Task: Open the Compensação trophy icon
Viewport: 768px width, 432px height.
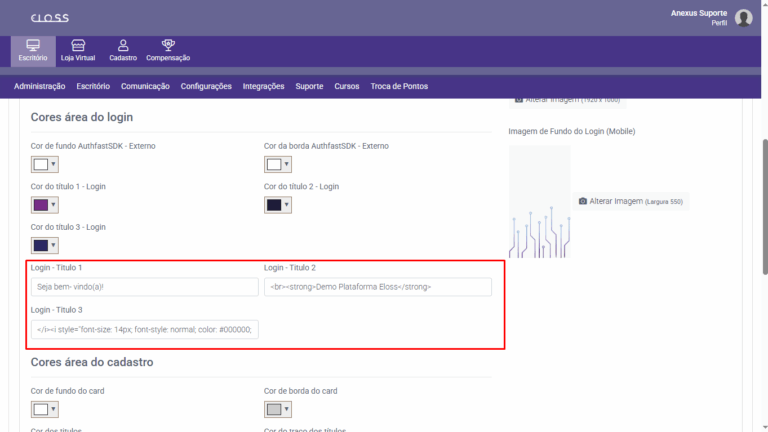Action: point(168,50)
